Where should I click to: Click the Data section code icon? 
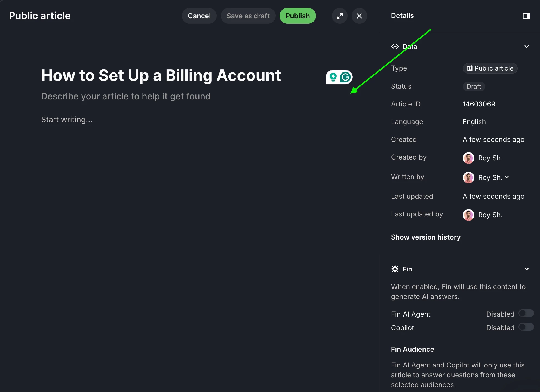click(x=395, y=46)
